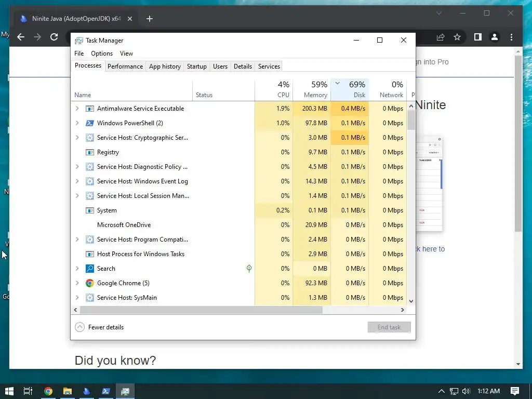Select the Microsoft OneDrive process row
The height and width of the screenshot is (399, 532).
tap(239, 225)
